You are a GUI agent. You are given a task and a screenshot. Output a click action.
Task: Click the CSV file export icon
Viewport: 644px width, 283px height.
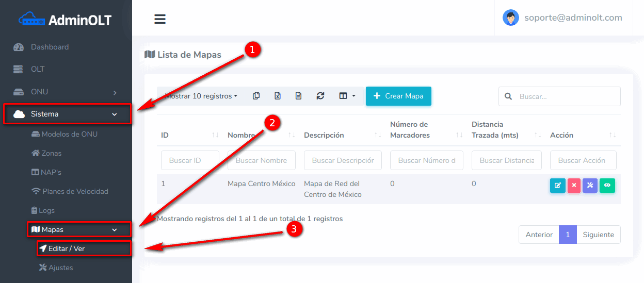pos(298,96)
